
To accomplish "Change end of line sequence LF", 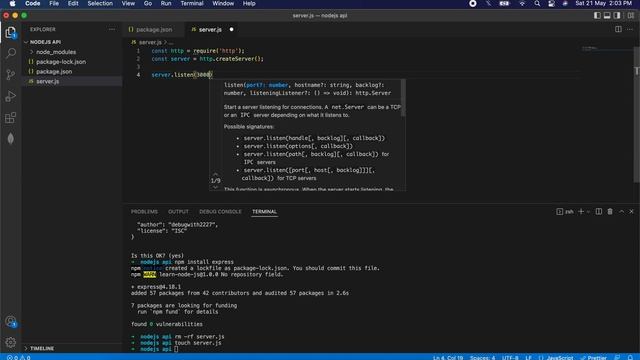I will tap(529, 357).
